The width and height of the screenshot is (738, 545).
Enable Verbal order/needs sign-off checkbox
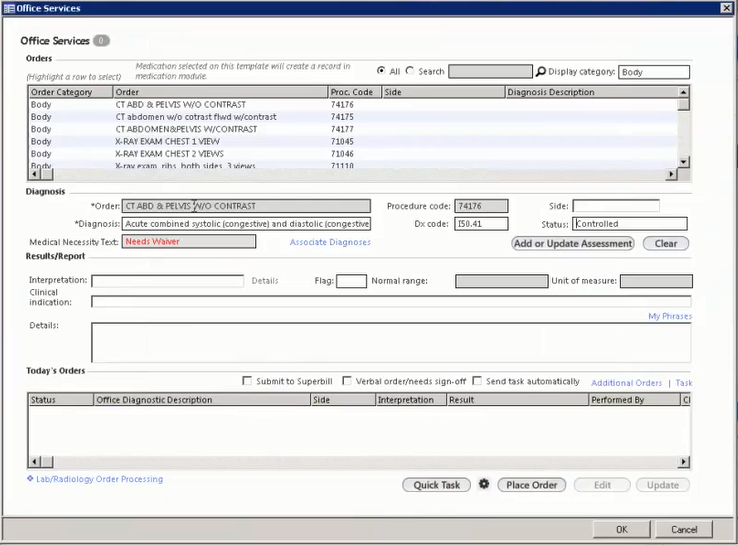(x=347, y=380)
